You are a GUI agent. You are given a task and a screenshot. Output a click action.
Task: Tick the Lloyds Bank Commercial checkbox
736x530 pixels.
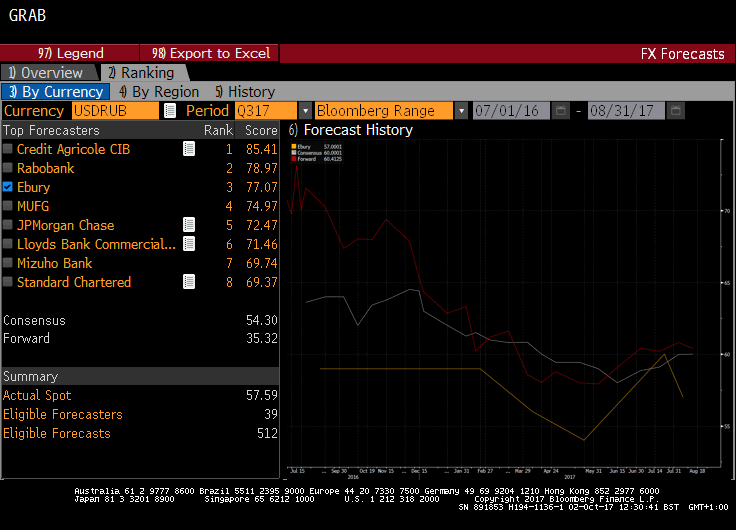(x=8, y=244)
